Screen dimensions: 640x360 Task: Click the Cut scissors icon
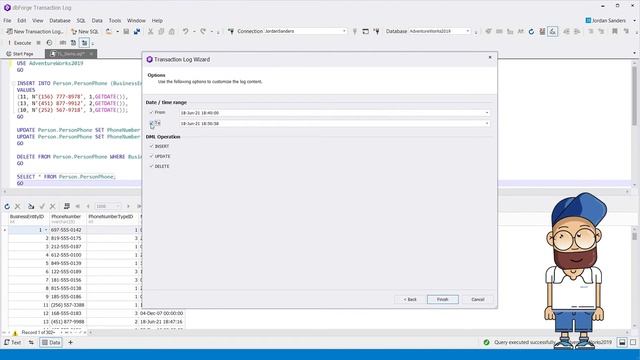tap(151, 31)
